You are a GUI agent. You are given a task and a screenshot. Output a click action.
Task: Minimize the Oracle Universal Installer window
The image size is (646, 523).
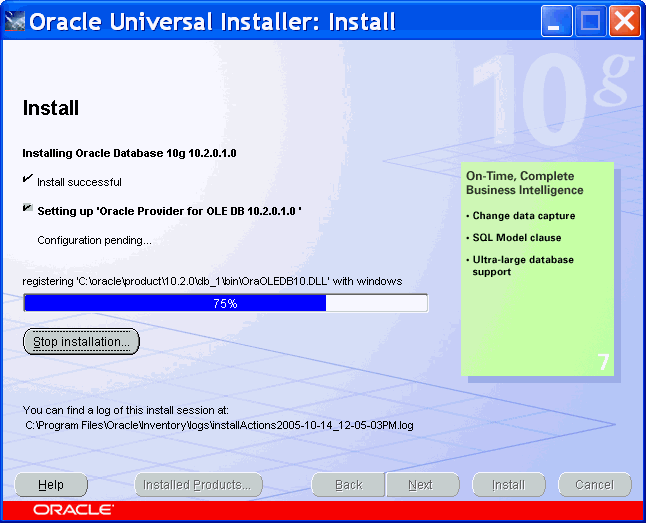557,21
